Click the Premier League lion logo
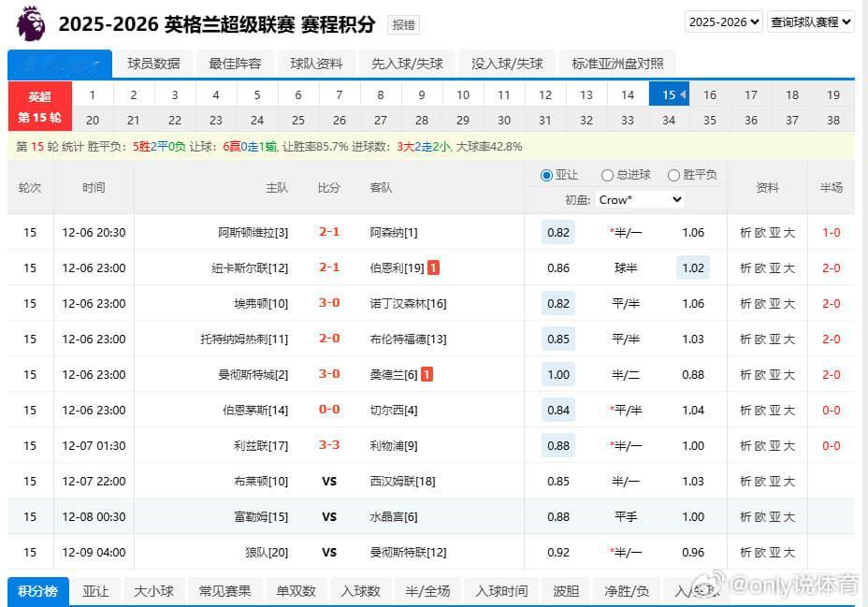Screen dimensions: 868x607 point(29,22)
